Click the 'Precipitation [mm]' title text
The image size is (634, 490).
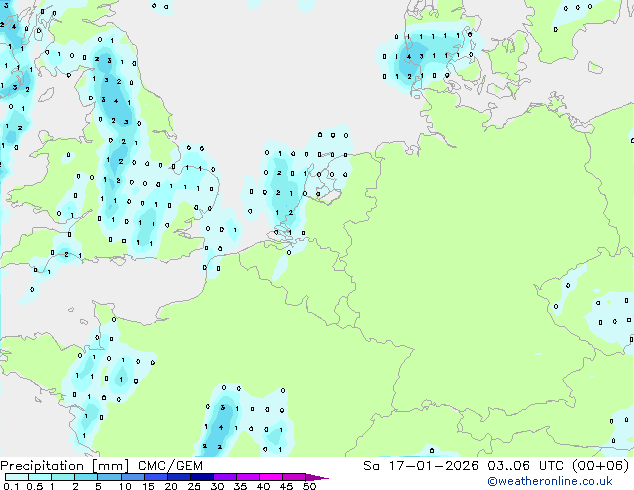pyautogui.click(x=65, y=466)
